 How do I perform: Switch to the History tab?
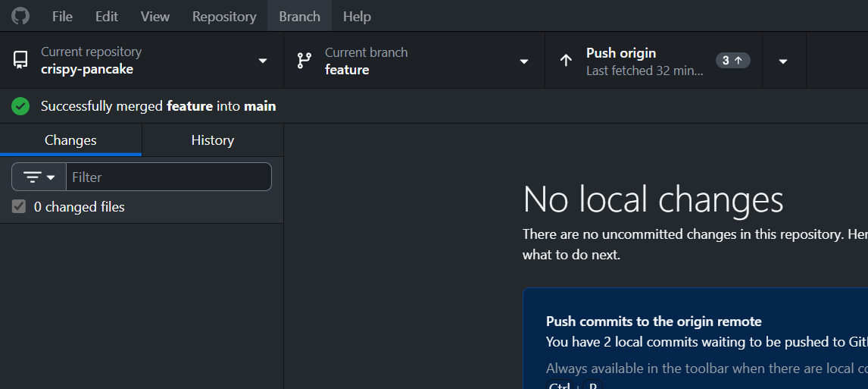tap(213, 140)
